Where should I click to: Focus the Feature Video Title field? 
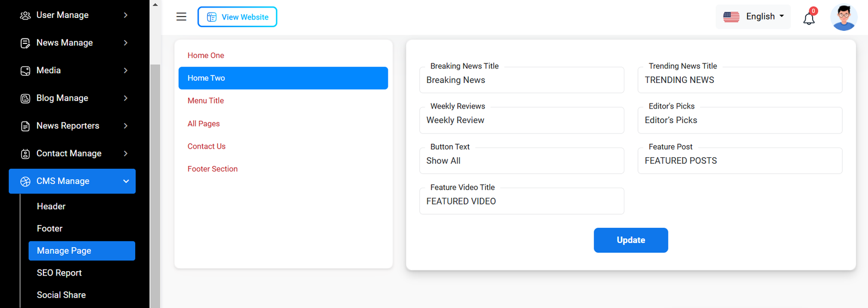click(x=521, y=201)
